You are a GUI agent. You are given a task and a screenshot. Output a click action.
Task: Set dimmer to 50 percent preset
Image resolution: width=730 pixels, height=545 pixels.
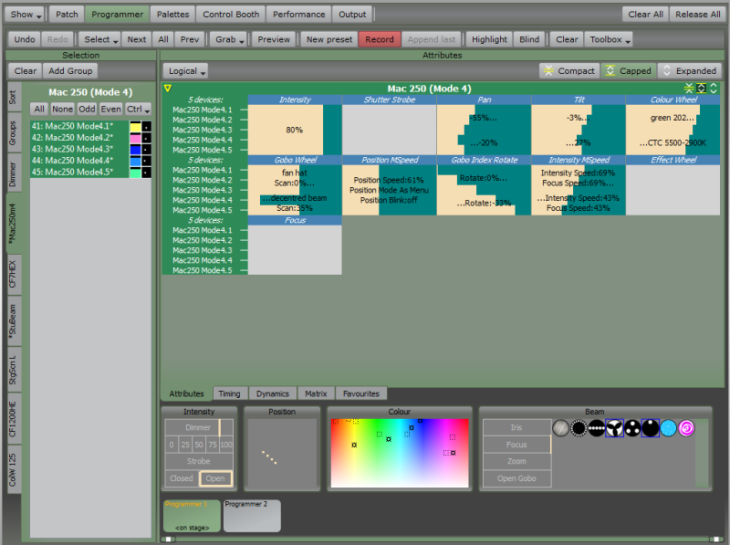(x=199, y=444)
